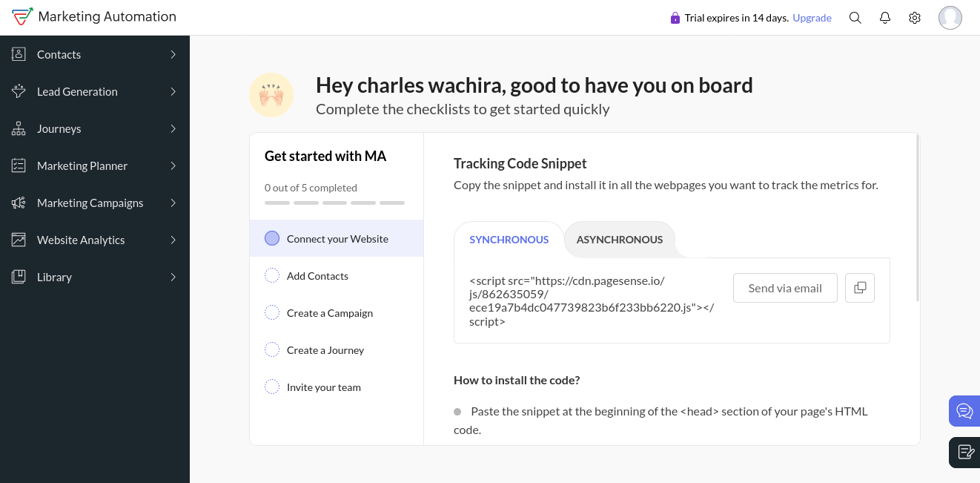Screen dimensions: 980x483
Task: Open the settings gear icon
Action: (x=915, y=18)
